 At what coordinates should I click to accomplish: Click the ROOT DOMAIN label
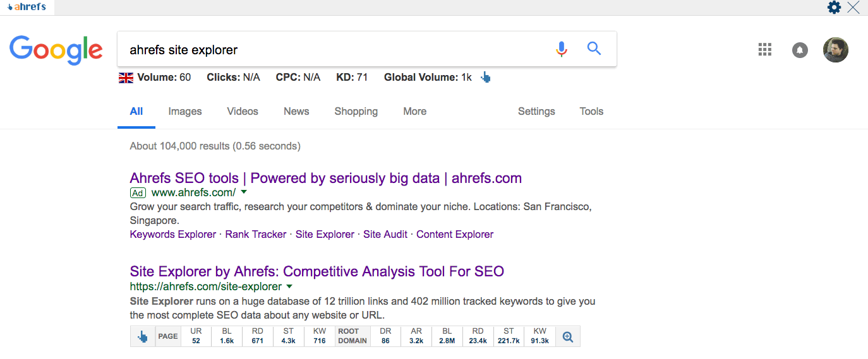pyautogui.click(x=353, y=336)
